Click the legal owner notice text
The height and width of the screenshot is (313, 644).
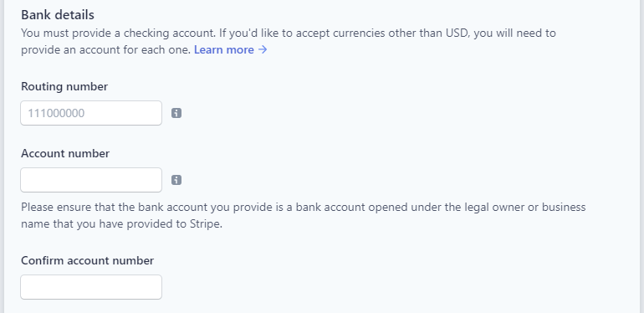pyautogui.click(x=303, y=216)
